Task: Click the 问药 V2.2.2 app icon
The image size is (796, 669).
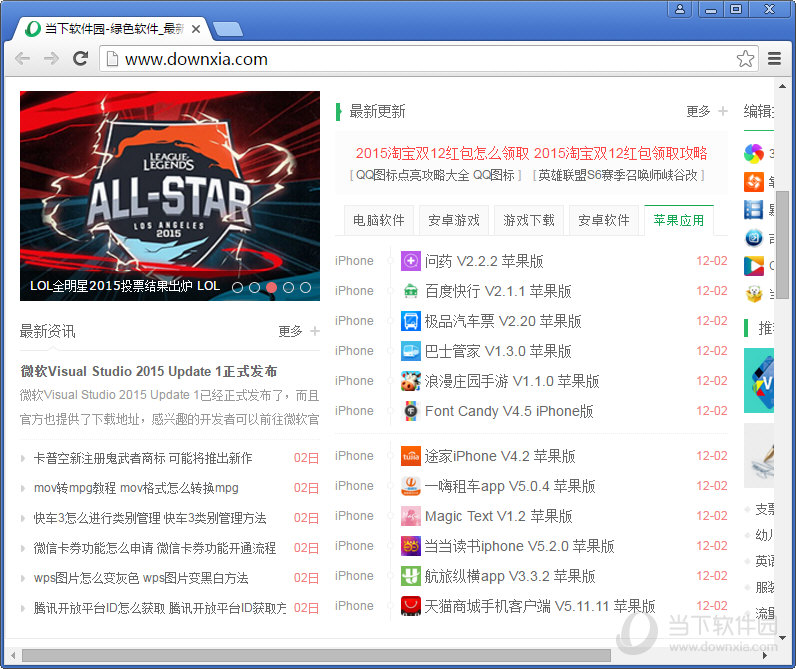Action: coord(411,261)
